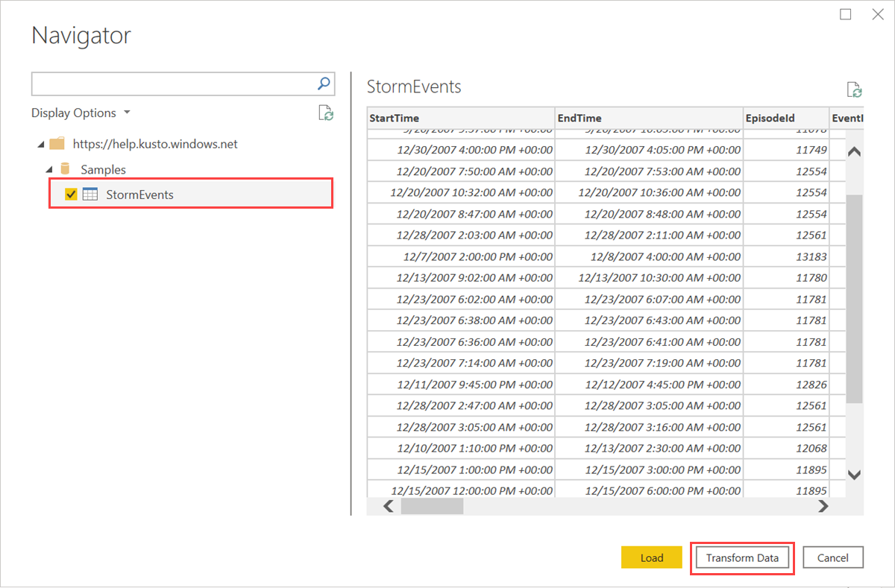Click the help.kusto.windows.net folder icon
This screenshot has width=895, height=588.
pyautogui.click(x=57, y=144)
